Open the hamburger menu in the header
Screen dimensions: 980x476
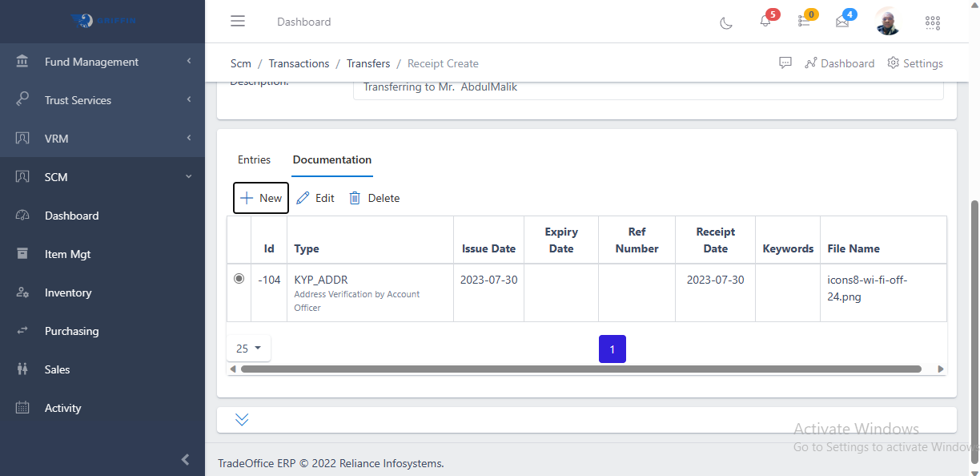pyautogui.click(x=238, y=22)
